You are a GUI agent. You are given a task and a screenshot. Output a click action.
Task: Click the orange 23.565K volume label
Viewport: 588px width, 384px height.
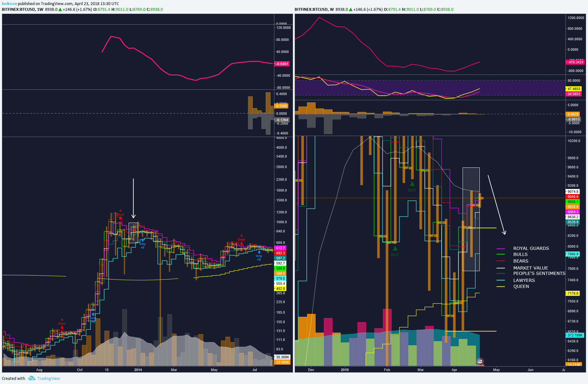coord(282,362)
